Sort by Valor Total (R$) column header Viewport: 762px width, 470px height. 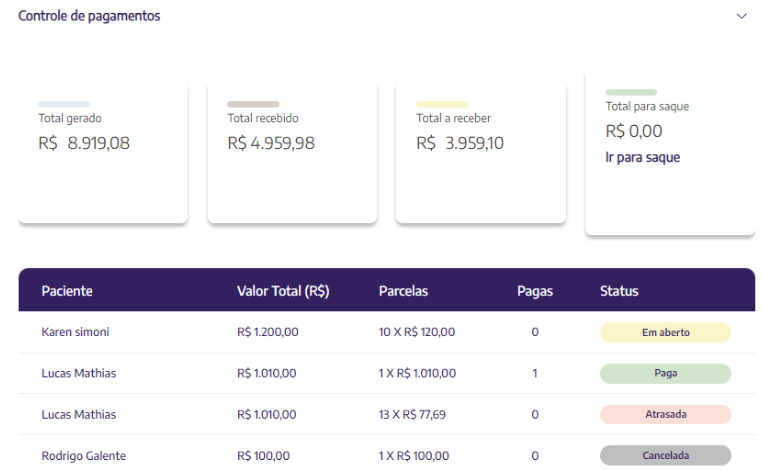(x=283, y=291)
